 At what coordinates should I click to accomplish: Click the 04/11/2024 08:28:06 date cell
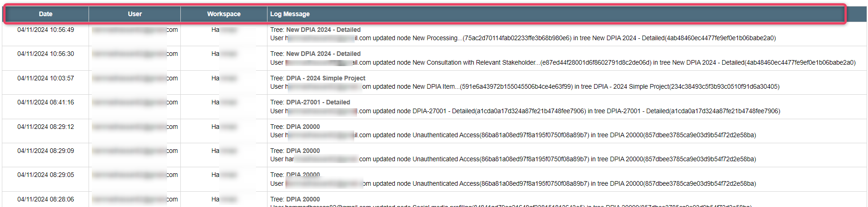(46, 199)
